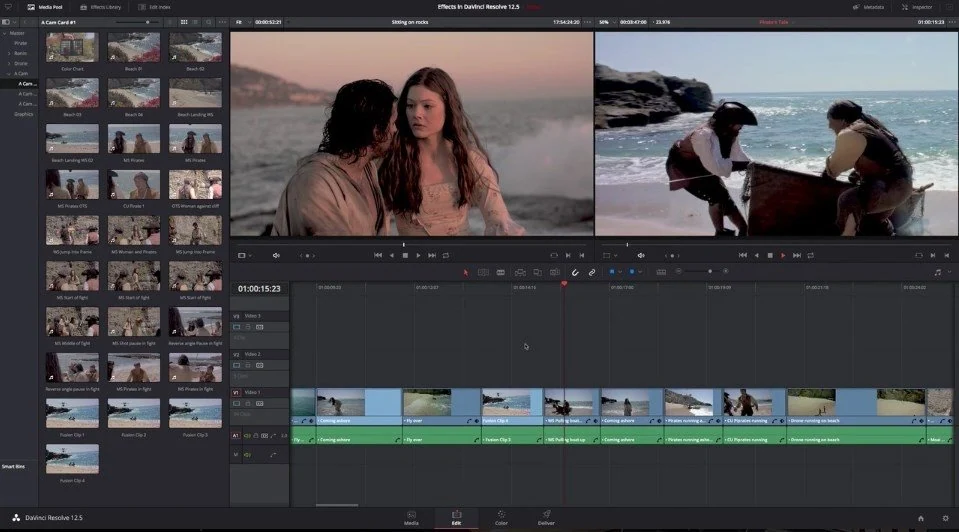Screen dimensions: 959x532
Task: Toggle the V1 track destination button
Action: pos(236,393)
